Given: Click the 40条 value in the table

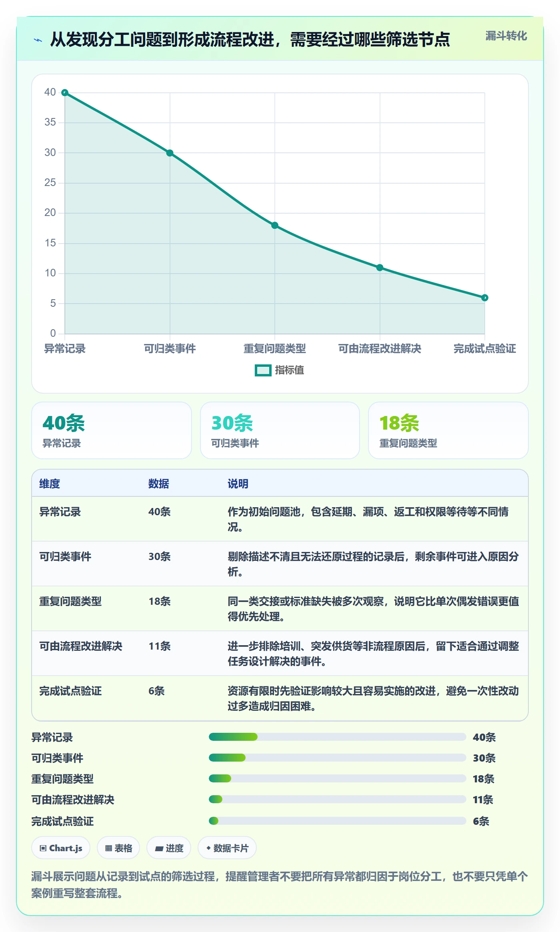Looking at the screenshot, I should (160, 512).
